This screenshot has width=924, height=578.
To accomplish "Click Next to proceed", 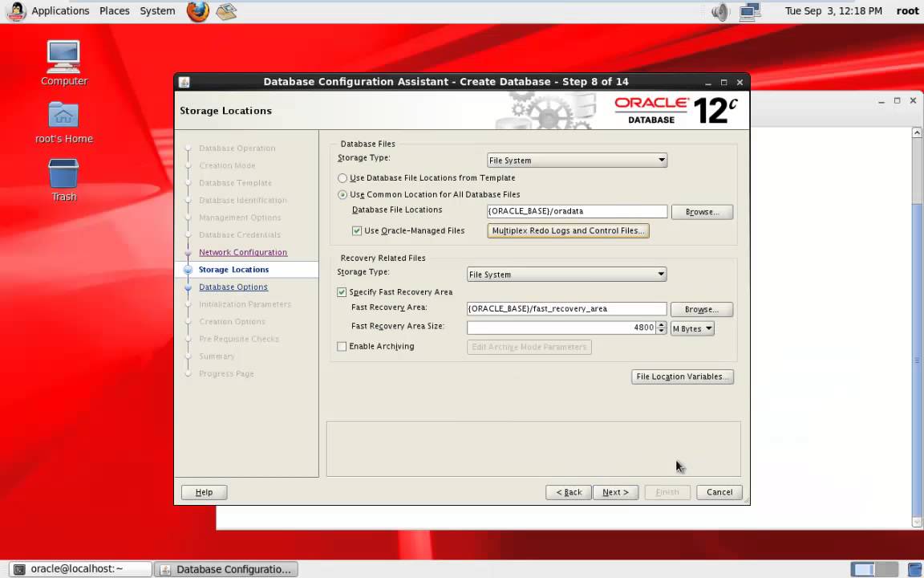I will (615, 492).
